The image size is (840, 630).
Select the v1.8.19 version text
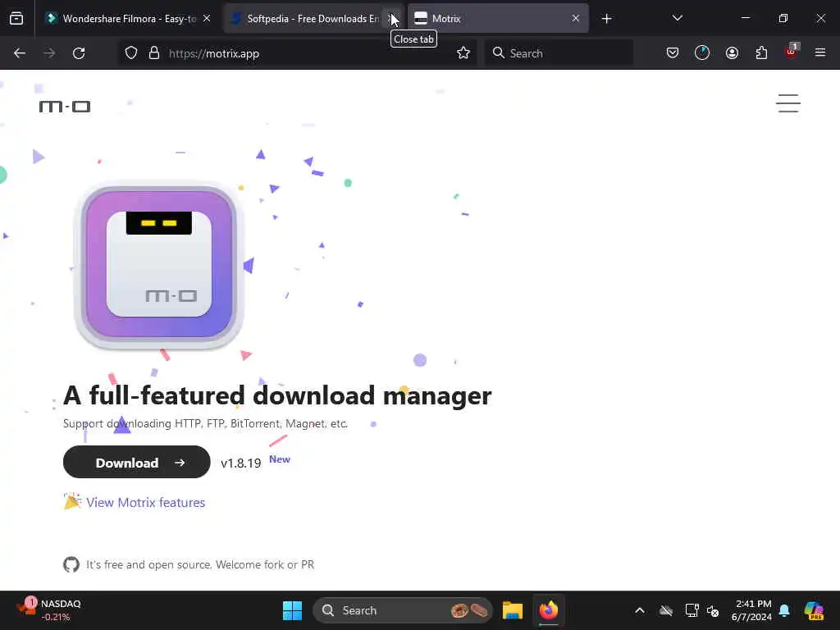pos(240,463)
